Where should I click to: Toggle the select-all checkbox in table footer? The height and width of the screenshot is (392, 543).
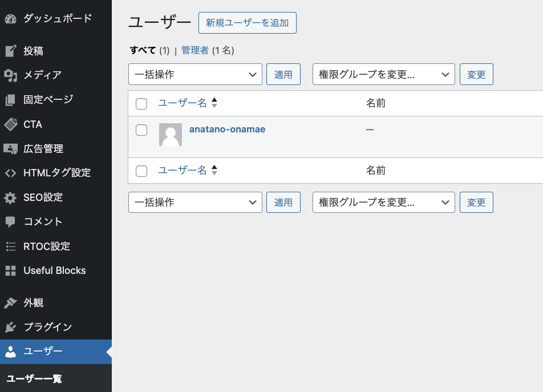click(x=141, y=171)
